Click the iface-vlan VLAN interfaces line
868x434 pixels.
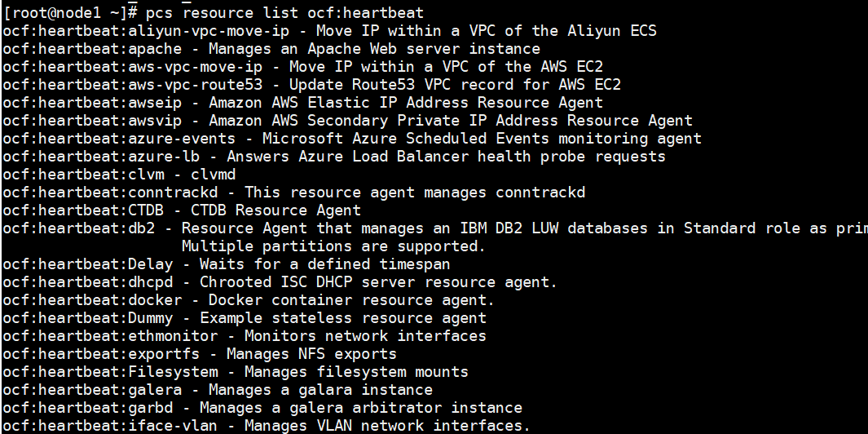point(267,426)
